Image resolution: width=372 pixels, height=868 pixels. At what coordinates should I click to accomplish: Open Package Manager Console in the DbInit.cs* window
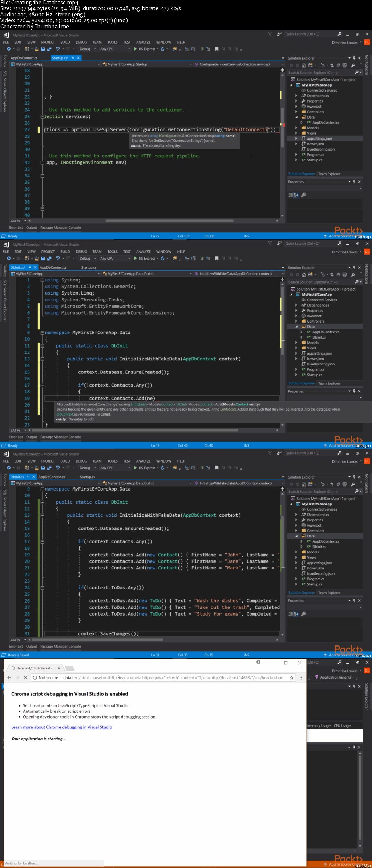[60, 437]
